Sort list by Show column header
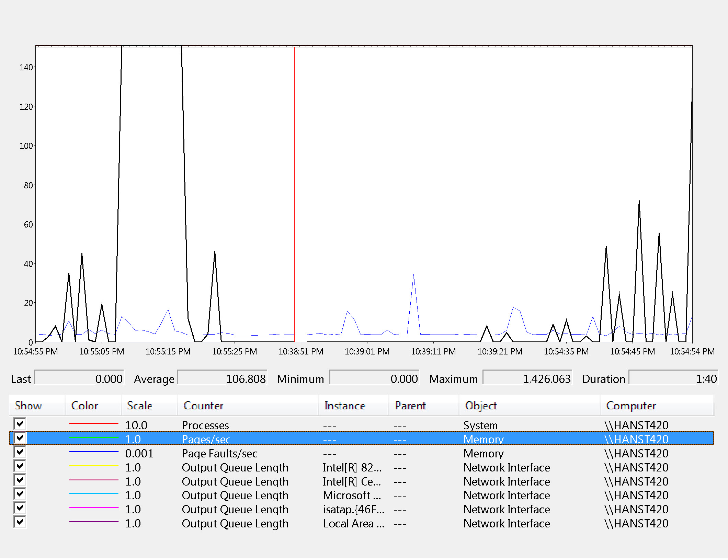Image resolution: width=728 pixels, height=560 pixels. click(37, 406)
